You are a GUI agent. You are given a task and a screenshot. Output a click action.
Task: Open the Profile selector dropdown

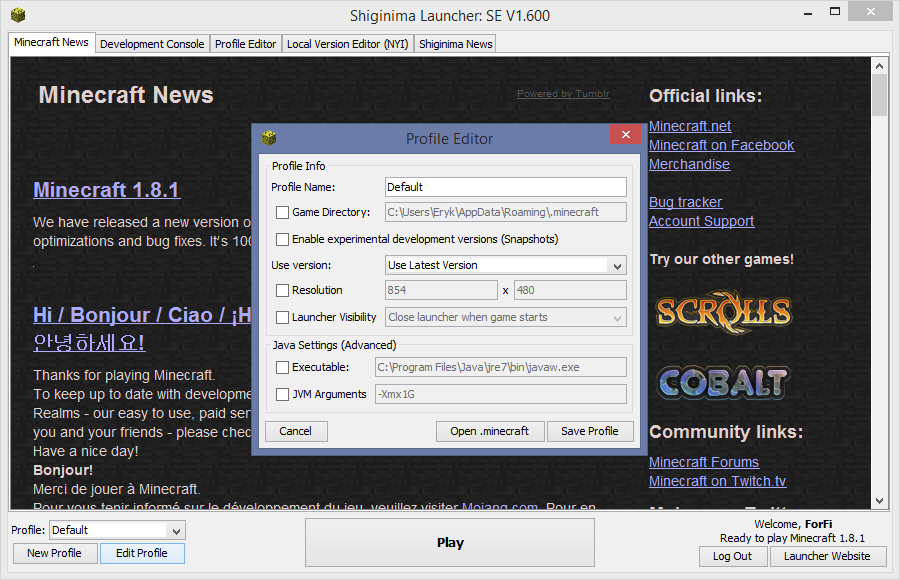[118, 530]
